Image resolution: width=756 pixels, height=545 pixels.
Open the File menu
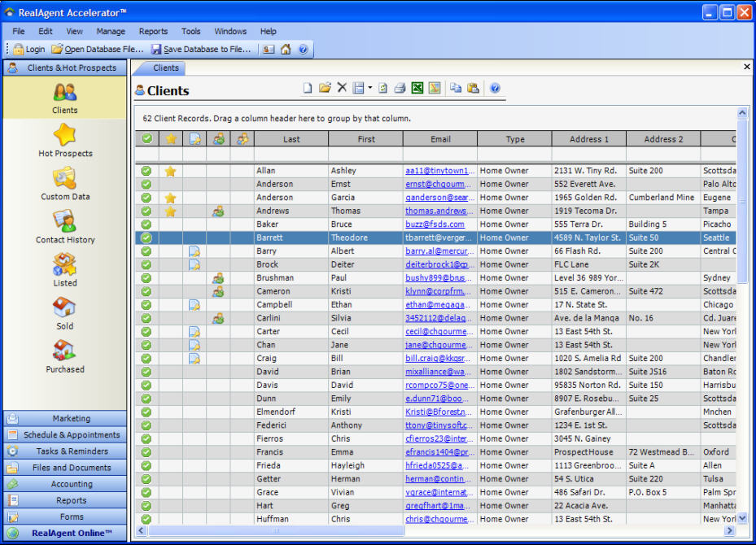(x=19, y=32)
